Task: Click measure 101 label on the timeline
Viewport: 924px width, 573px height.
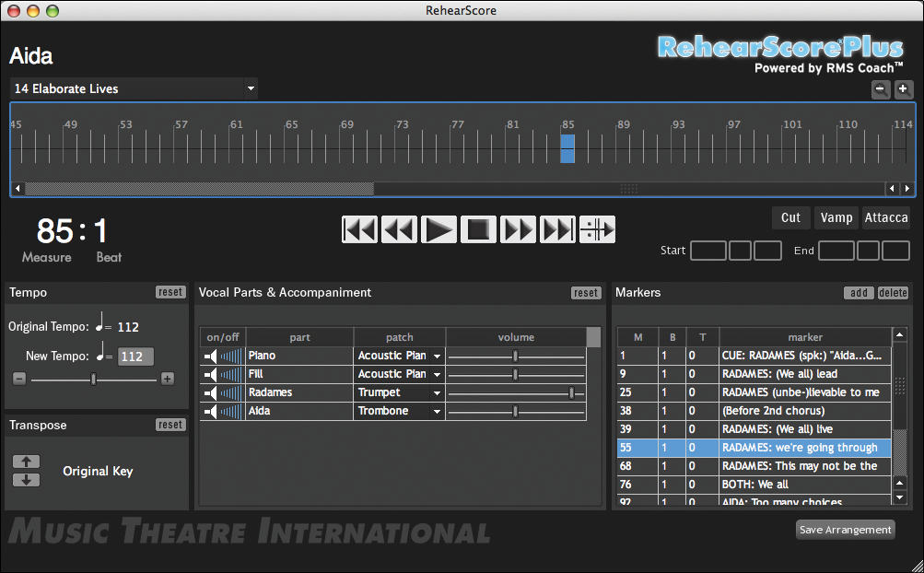Action: click(792, 124)
